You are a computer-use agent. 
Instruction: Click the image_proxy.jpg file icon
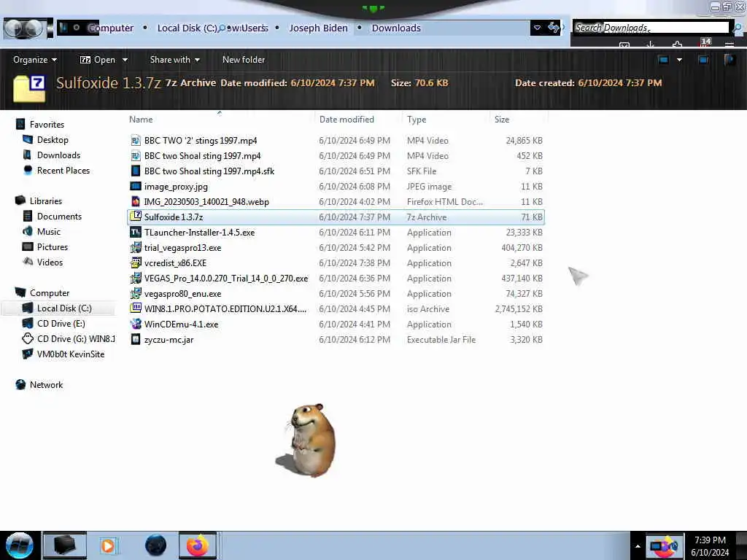(136, 186)
